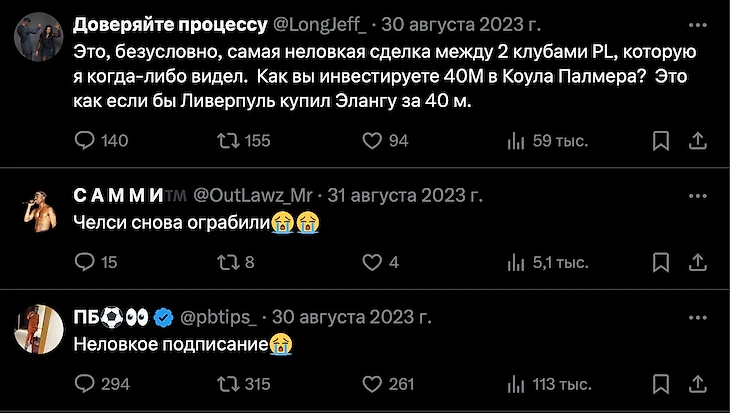The image size is (730, 413).
Task: Bookmark the OutLawz_Mr tweet
Action: click(660, 262)
